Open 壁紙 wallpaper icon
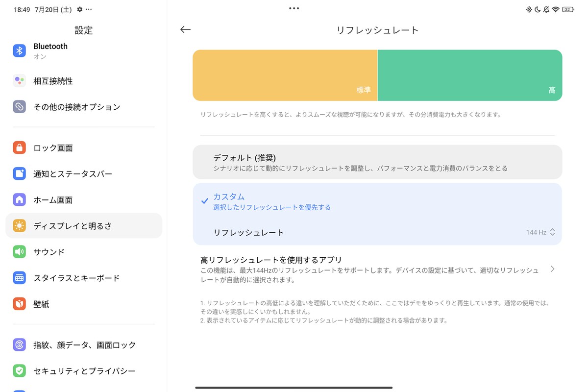Image resolution: width=588 pixels, height=392 pixels. pyautogui.click(x=19, y=304)
